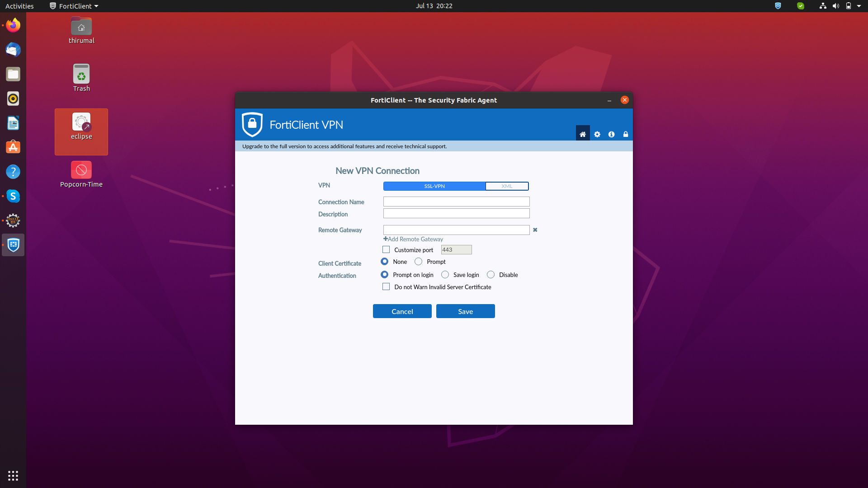Select Save login authentication option
The width and height of the screenshot is (868, 488).
pyautogui.click(x=445, y=275)
